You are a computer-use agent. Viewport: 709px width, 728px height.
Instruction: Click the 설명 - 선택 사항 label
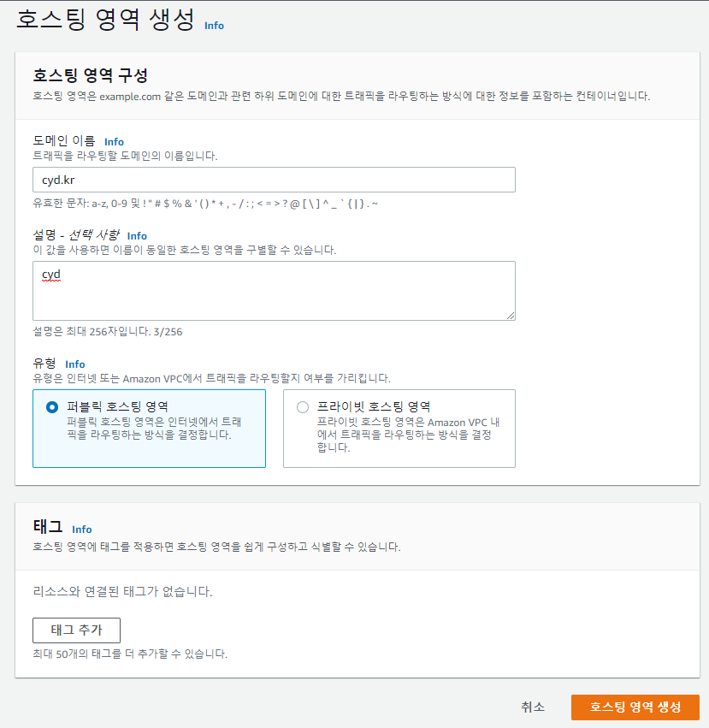coord(76,235)
